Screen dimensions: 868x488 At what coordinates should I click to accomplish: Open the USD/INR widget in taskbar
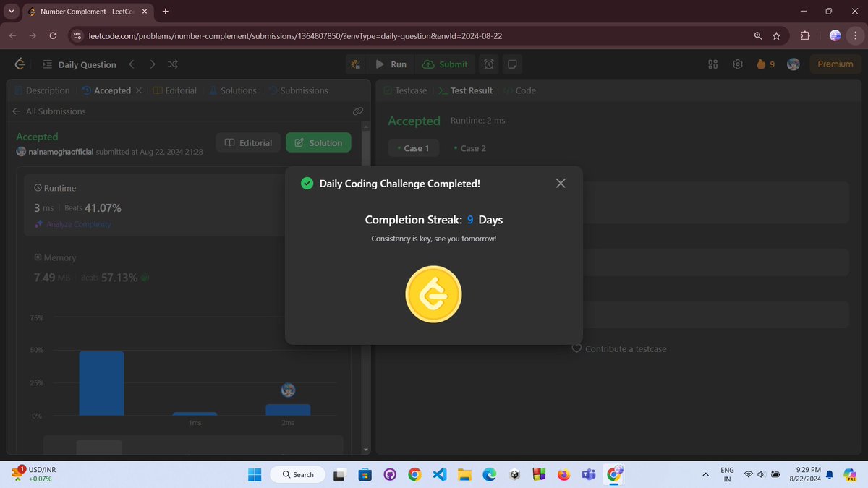(x=33, y=474)
